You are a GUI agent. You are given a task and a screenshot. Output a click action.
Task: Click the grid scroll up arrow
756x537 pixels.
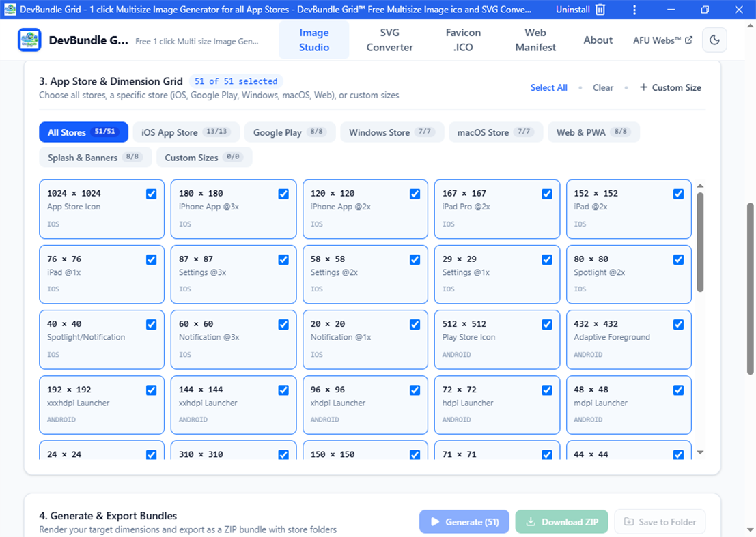click(700, 186)
